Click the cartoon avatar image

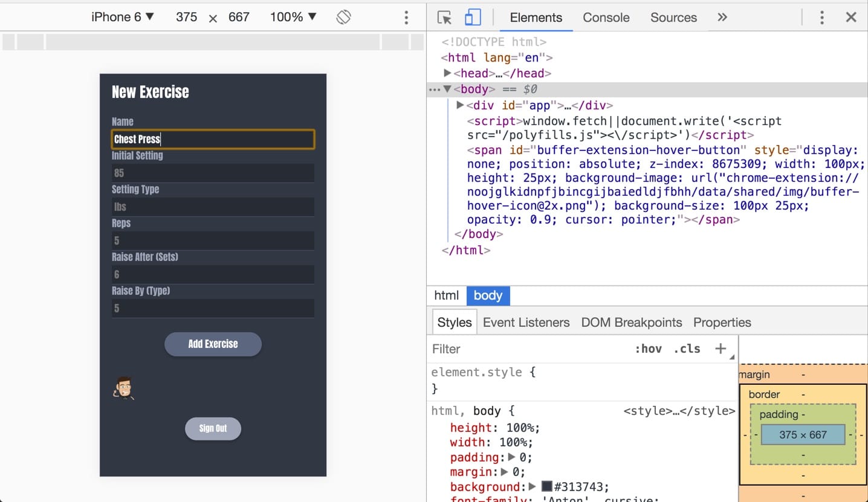[123, 388]
